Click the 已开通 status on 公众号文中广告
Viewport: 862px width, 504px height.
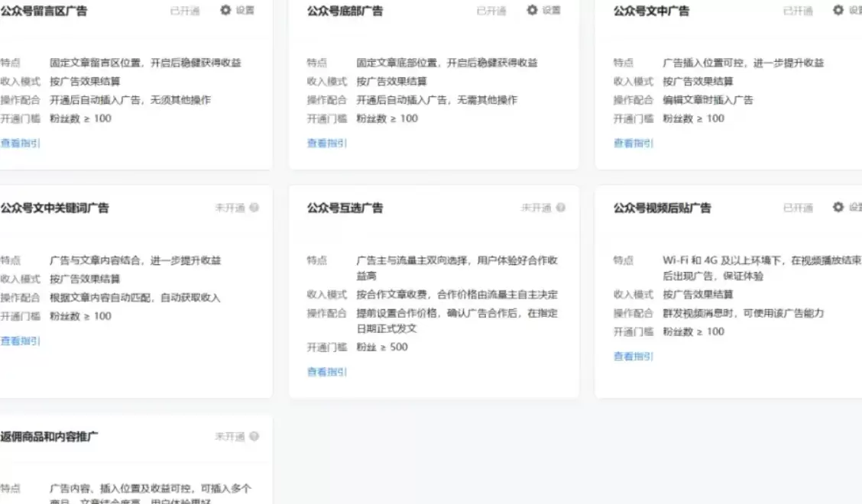797,11
